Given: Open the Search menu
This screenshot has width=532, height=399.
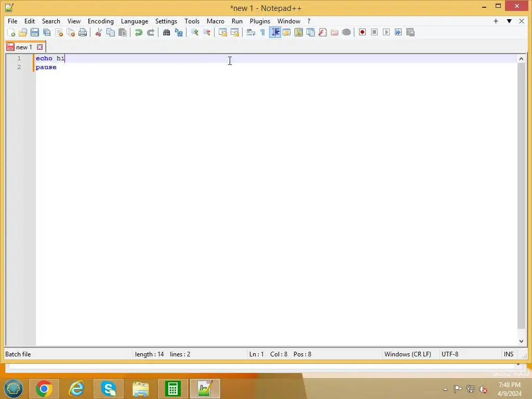Looking at the screenshot, I should pos(51,21).
